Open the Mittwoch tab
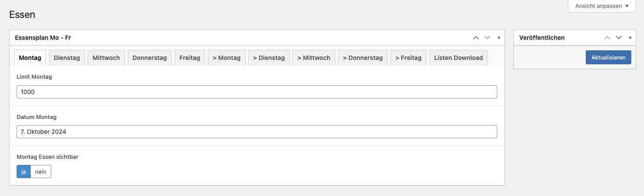 106,58
